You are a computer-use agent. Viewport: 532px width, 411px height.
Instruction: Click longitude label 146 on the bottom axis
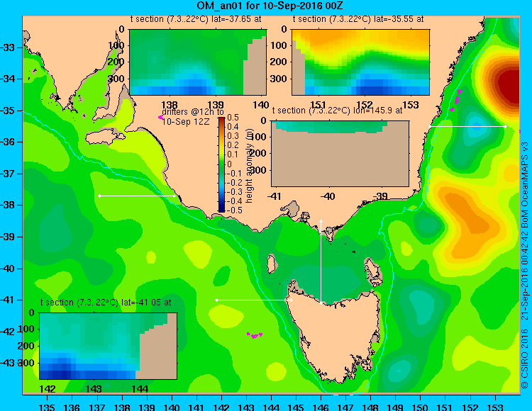coord(321,407)
